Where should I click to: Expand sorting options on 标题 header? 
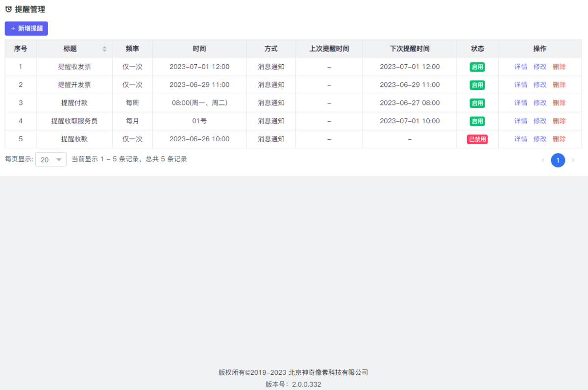coord(104,49)
